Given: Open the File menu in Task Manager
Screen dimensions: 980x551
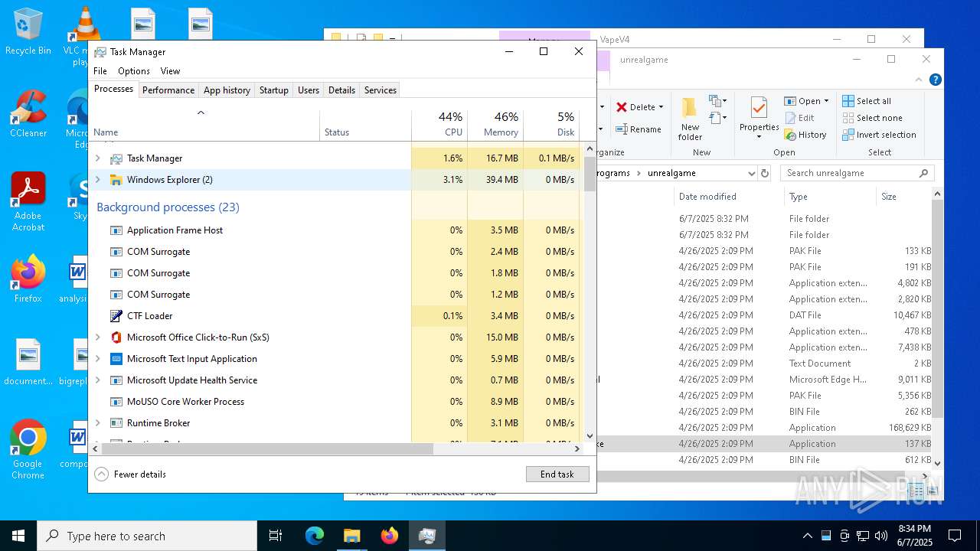Looking at the screenshot, I should tap(100, 71).
